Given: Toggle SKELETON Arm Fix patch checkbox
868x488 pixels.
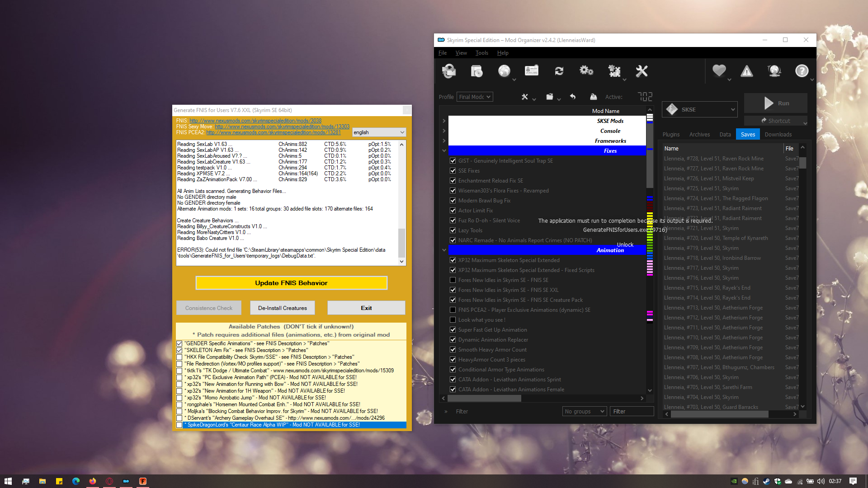Looking at the screenshot, I should point(179,350).
